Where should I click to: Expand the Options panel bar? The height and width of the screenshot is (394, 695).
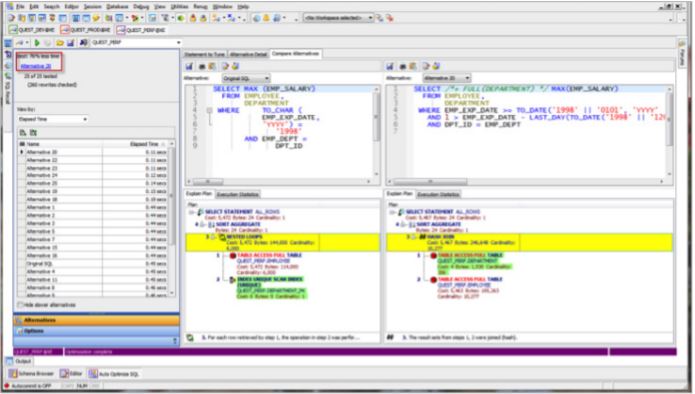click(96, 331)
